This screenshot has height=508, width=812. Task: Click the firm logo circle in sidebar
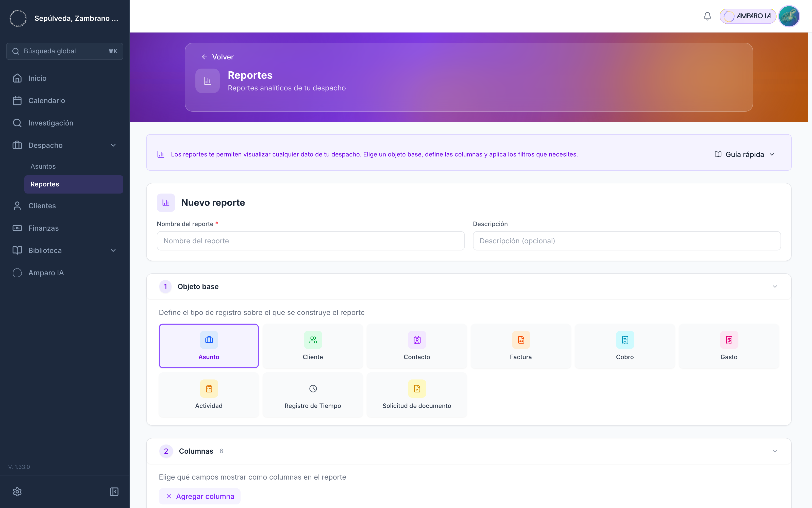18,18
